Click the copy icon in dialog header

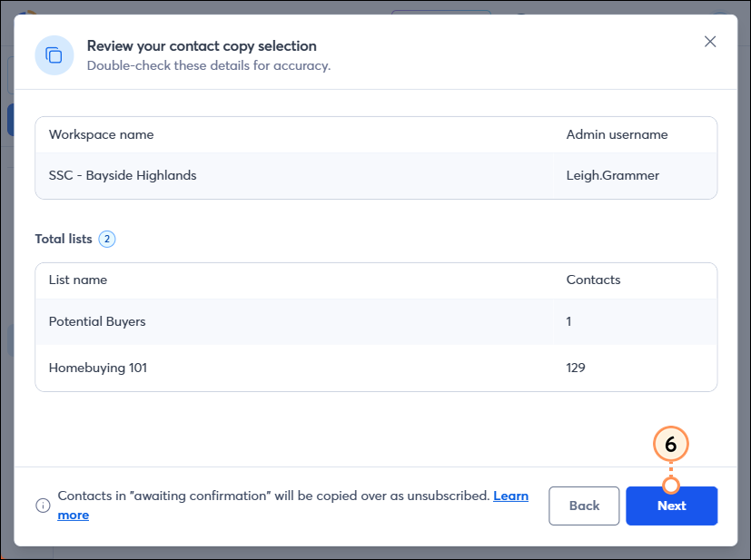tap(54, 55)
